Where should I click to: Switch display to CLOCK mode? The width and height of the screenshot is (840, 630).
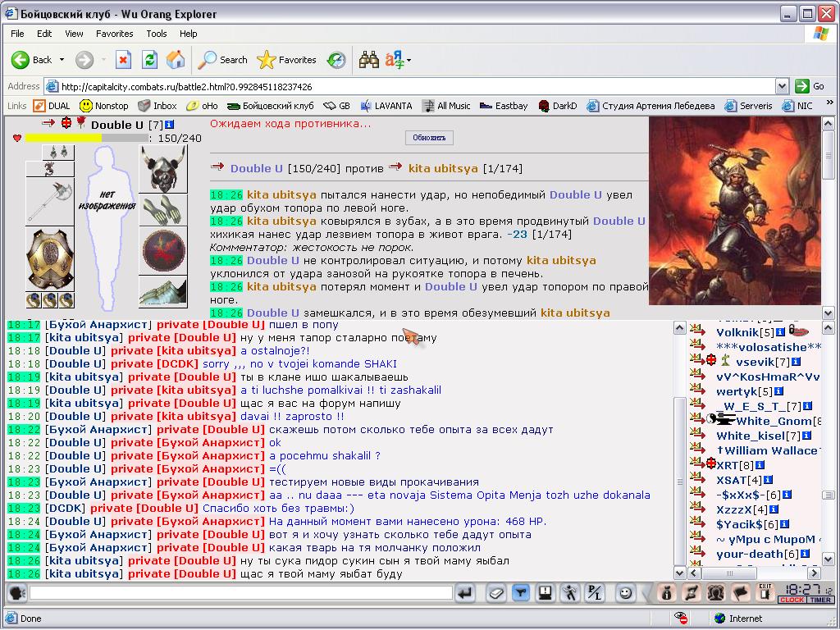point(792,600)
